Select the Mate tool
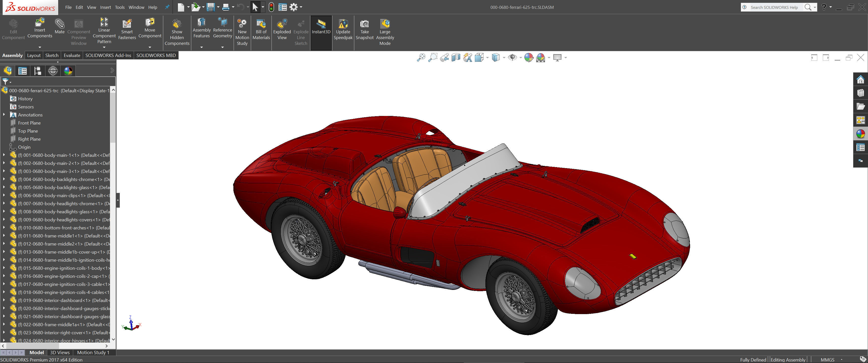 [59, 26]
